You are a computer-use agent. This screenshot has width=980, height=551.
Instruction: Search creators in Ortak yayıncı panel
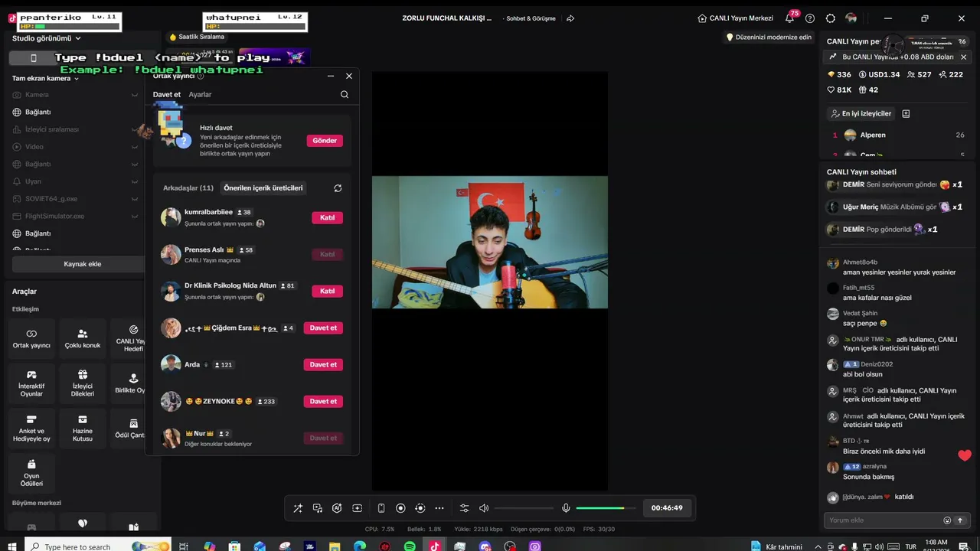pos(345,94)
